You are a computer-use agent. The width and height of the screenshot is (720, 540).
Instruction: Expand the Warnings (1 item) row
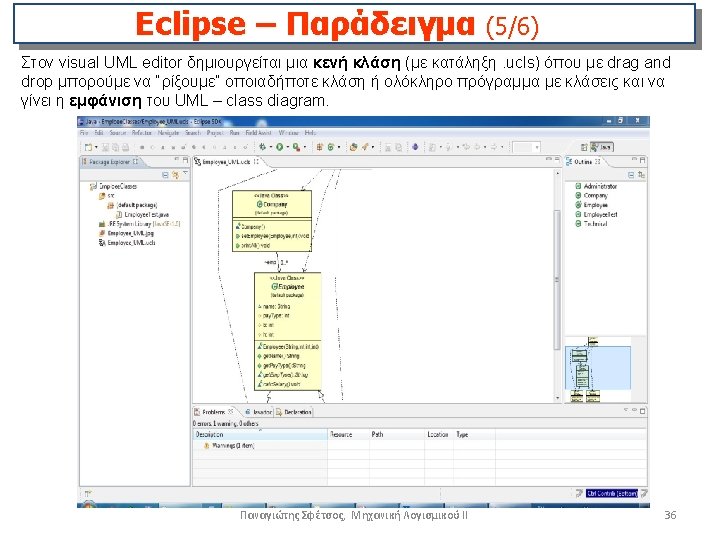228,445
